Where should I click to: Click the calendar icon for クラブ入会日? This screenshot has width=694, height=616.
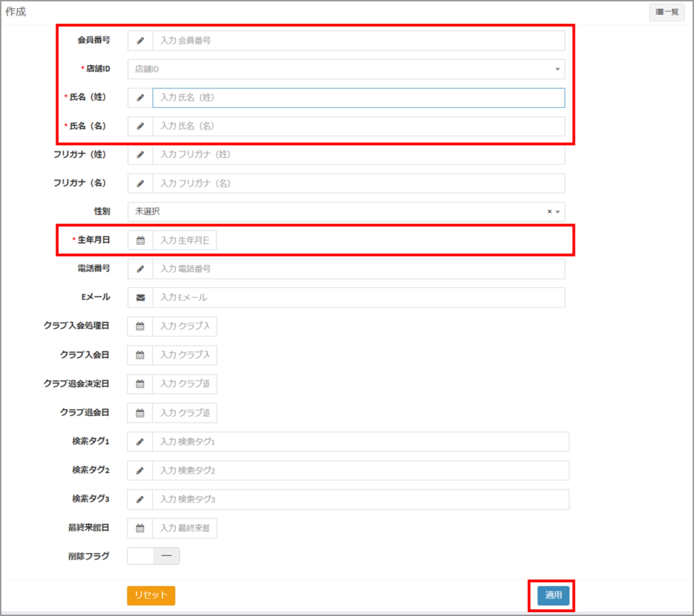point(140,355)
